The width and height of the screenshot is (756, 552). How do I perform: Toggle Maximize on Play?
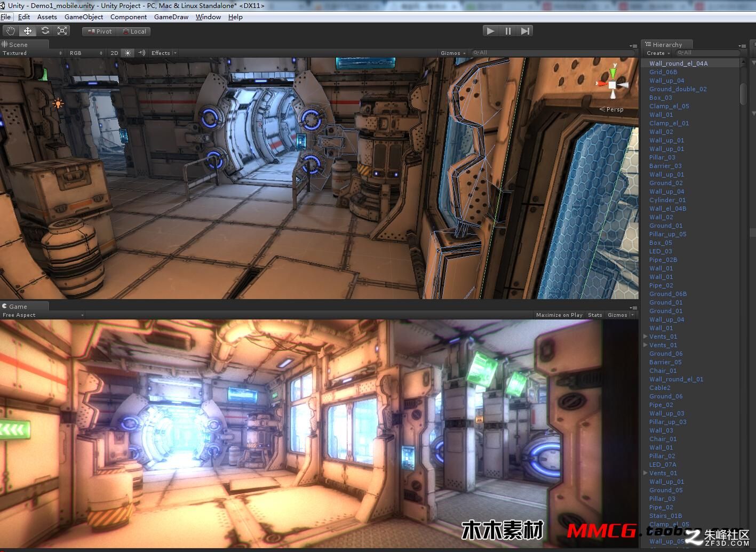click(x=559, y=315)
